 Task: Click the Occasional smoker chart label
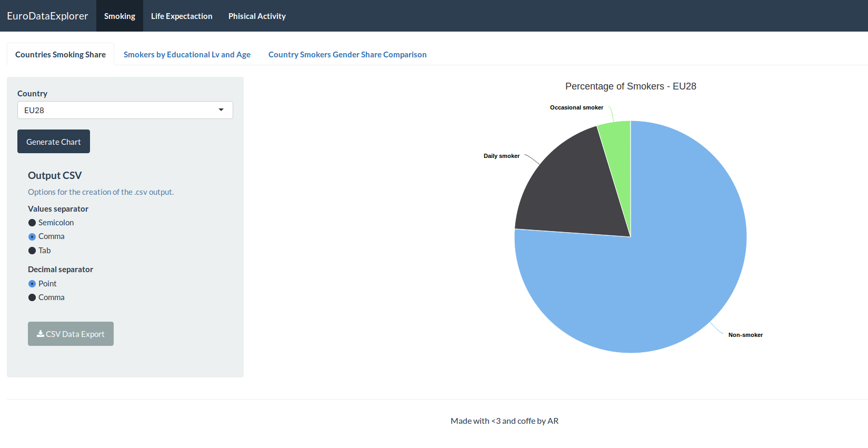[x=576, y=107]
